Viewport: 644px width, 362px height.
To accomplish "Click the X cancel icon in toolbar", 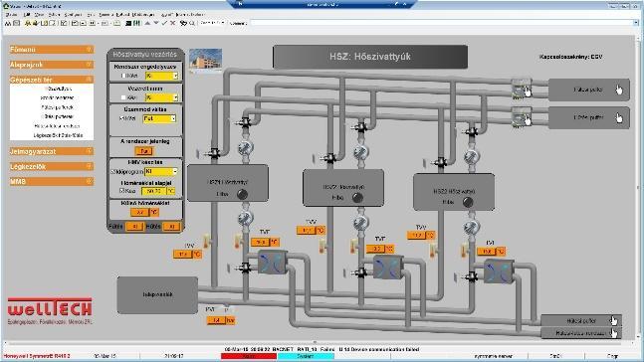I will (x=173, y=24).
